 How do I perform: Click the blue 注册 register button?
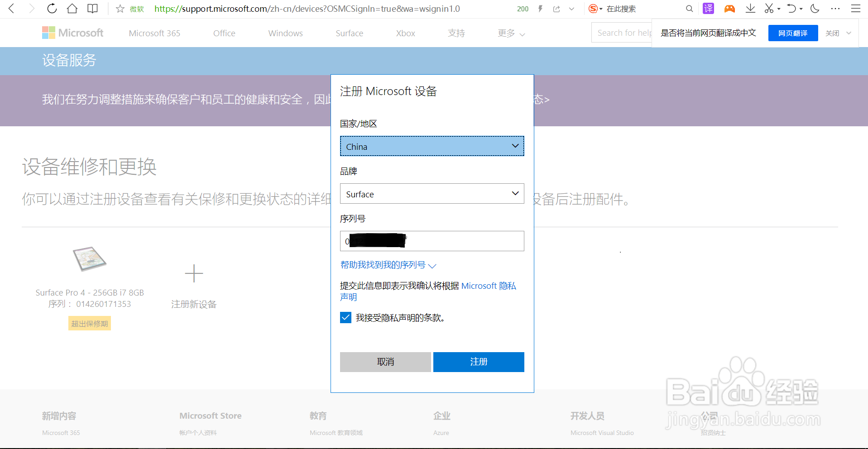tap(479, 362)
